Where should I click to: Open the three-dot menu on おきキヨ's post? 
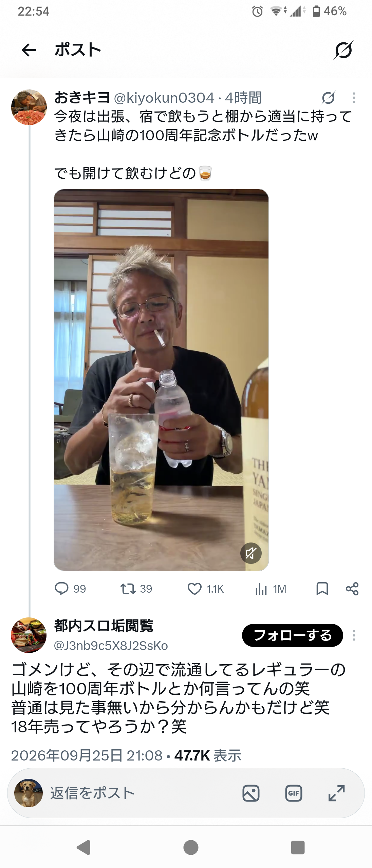[x=354, y=98]
